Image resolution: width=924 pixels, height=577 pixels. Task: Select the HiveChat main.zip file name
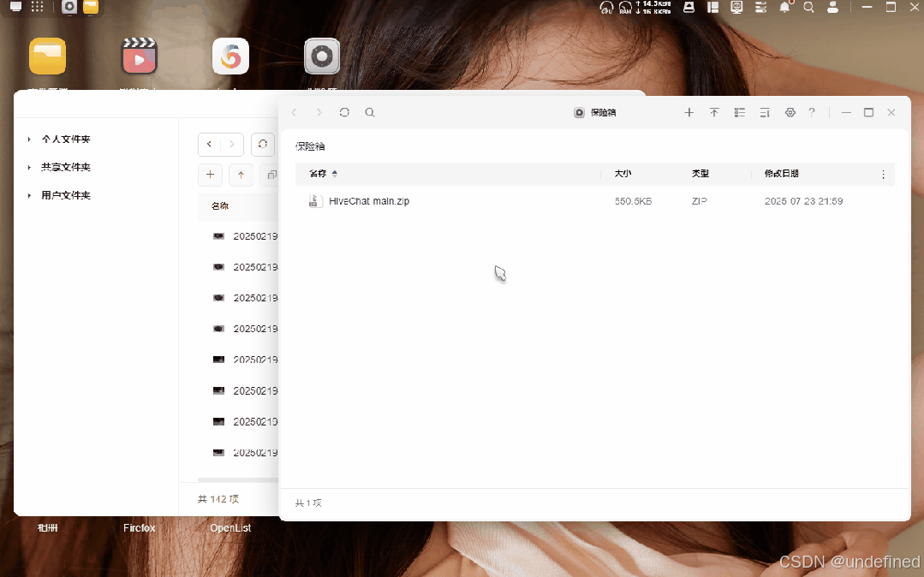pyautogui.click(x=369, y=201)
